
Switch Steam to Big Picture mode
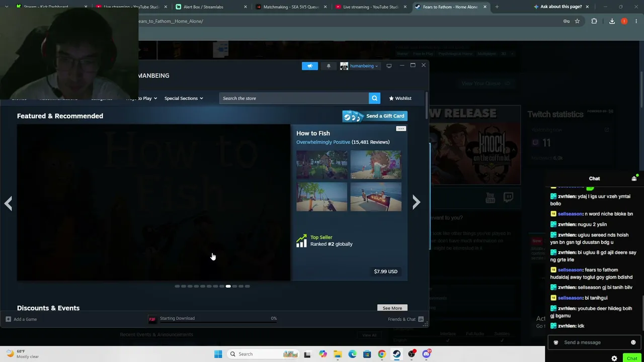point(389,66)
